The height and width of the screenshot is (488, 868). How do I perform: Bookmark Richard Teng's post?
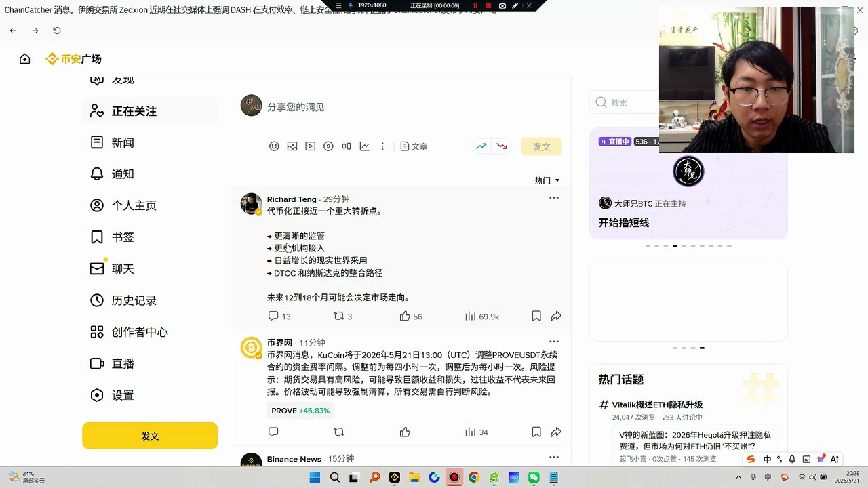coord(536,316)
